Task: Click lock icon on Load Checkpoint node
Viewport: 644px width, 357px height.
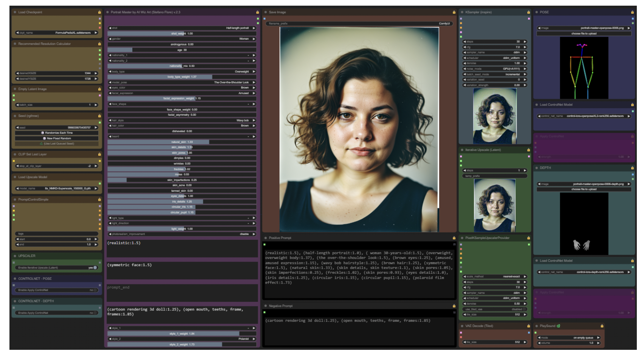Action: [99, 12]
